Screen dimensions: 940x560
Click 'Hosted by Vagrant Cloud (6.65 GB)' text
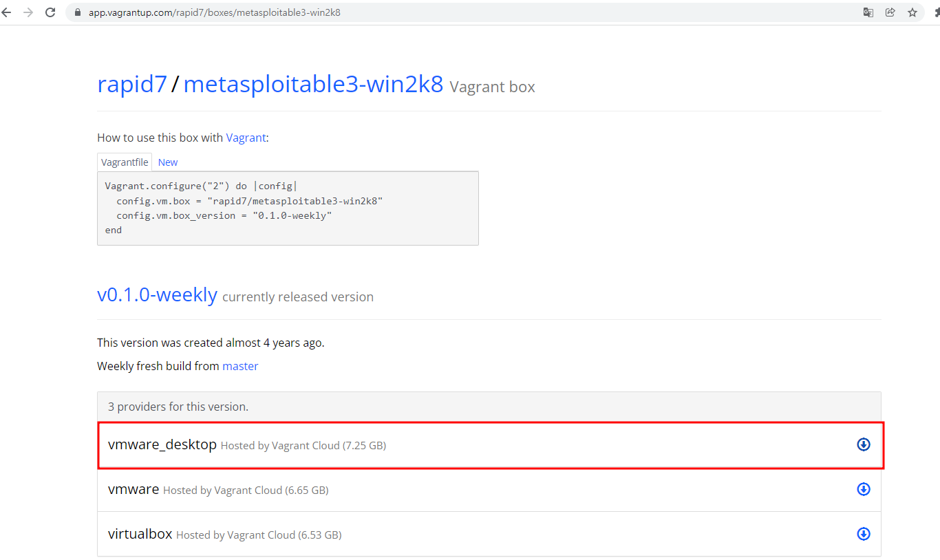pyautogui.click(x=246, y=491)
